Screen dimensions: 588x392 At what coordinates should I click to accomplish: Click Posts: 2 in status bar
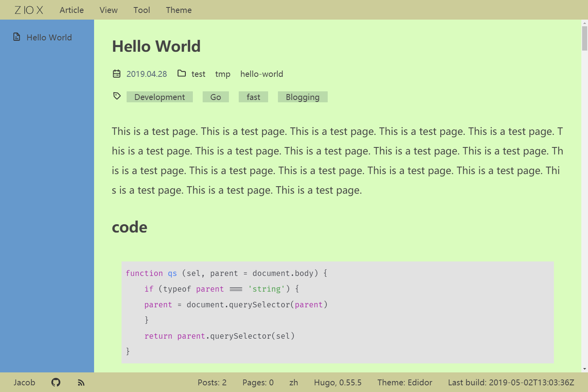click(212, 383)
